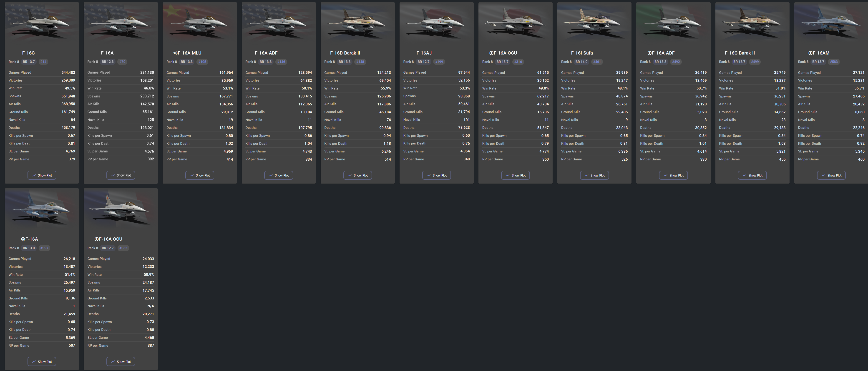Image resolution: width=868 pixels, height=371 pixels.
Task: Show plot for F-16AM card
Action: pos(831,175)
